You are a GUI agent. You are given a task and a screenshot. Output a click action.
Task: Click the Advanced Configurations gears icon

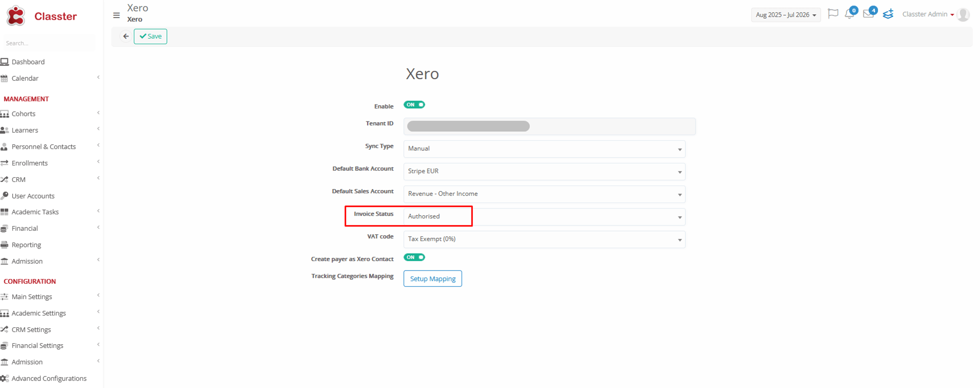(5, 378)
